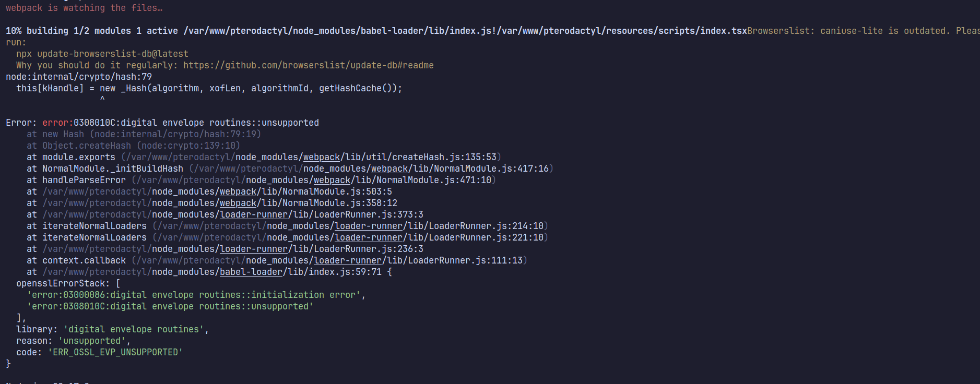This screenshot has width=980, height=384.
Task: Click the red error:0308010C message text
Action: [x=181, y=123]
